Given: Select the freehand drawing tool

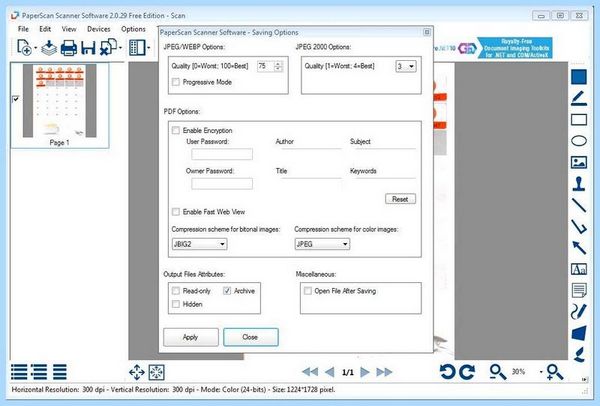Looking at the screenshot, I should coord(579,311).
